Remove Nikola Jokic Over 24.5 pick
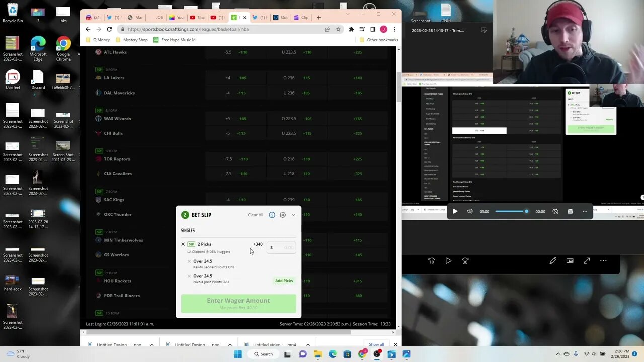Image resolution: width=644 pixels, height=362 pixels. coord(189,276)
